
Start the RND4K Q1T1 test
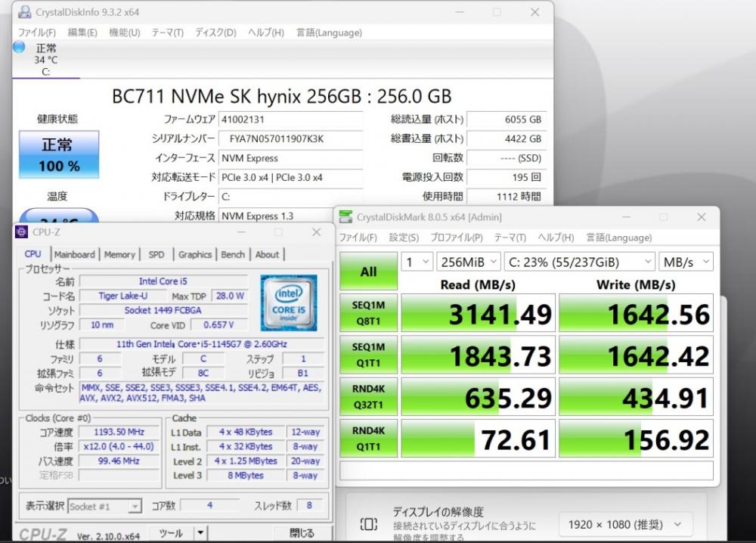[368, 439]
